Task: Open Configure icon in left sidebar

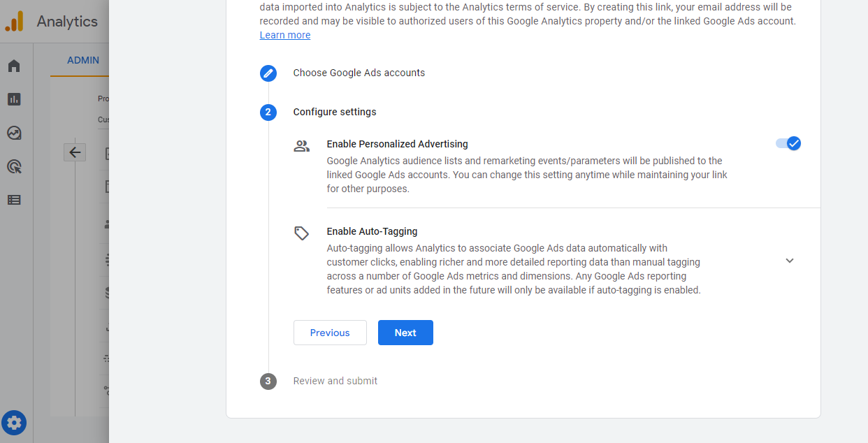Action: [14, 200]
